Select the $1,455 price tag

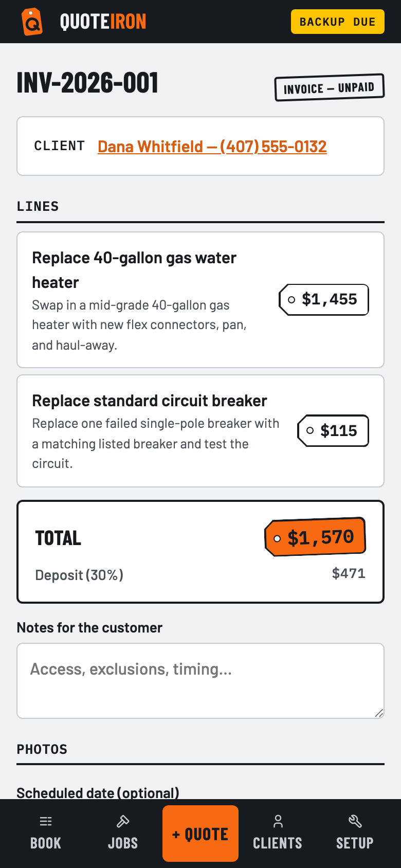click(324, 299)
